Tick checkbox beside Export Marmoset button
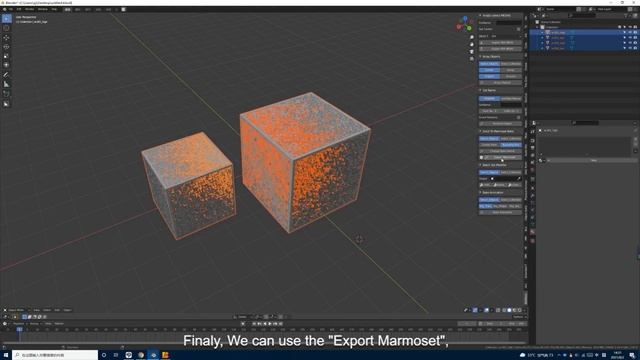 click(x=481, y=157)
